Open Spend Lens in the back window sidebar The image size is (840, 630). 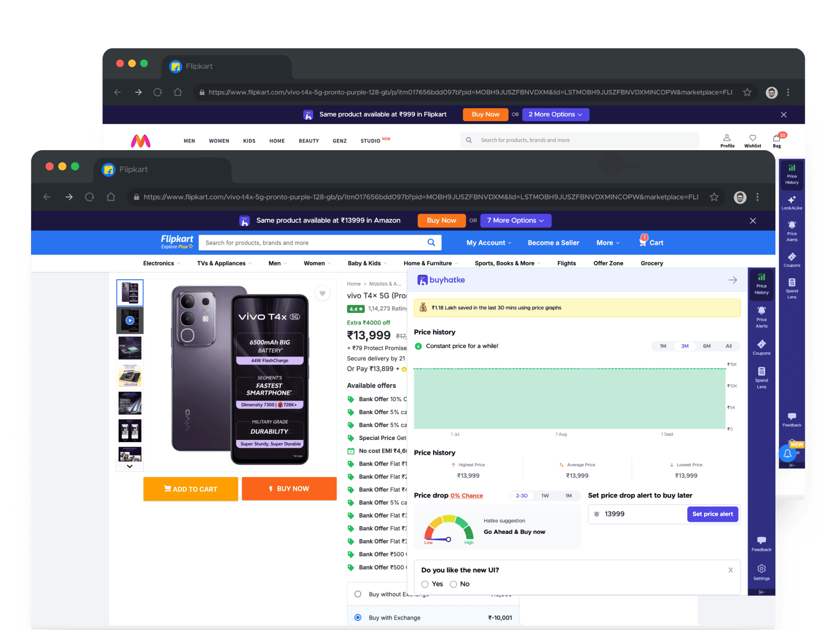pos(792,289)
